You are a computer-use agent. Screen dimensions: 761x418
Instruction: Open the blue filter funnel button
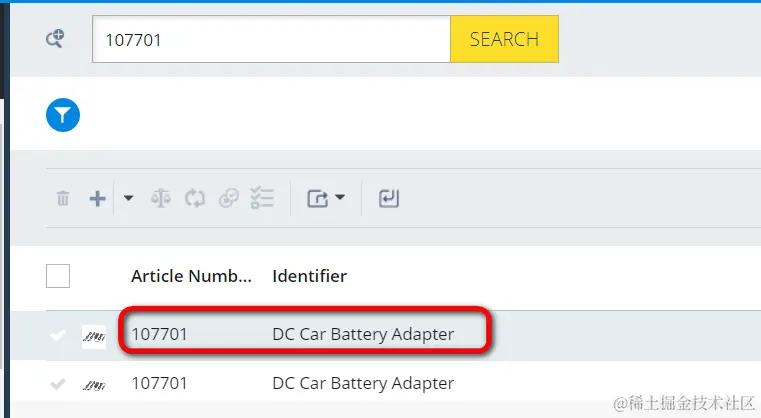coord(63,115)
